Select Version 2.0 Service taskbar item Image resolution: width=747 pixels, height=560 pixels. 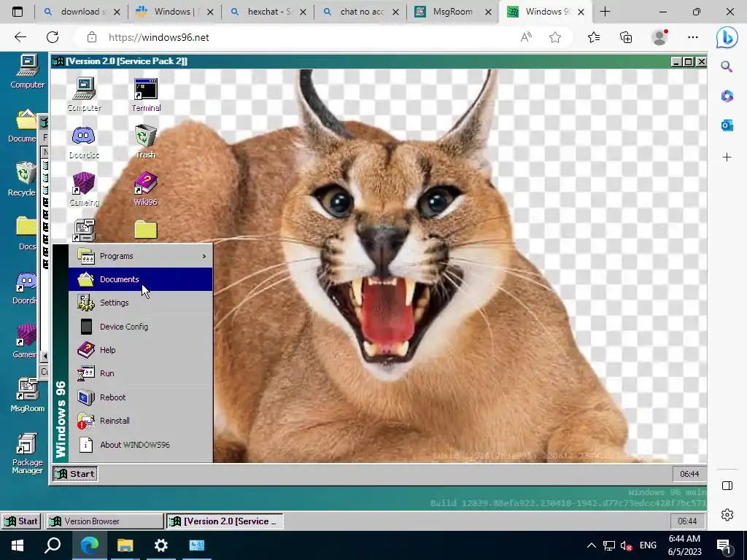225,521
